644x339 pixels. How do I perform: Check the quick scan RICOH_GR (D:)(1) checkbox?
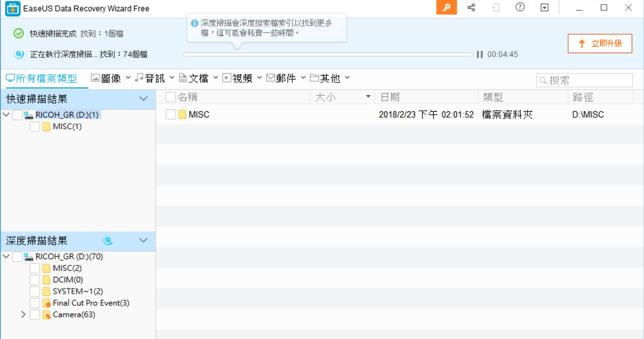18,115
